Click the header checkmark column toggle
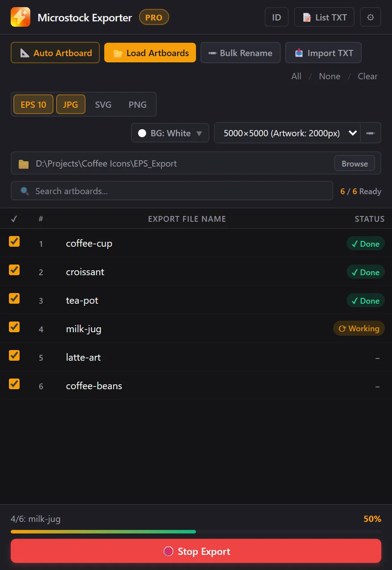Screen dimensions: 392x570 coord(14,219)
